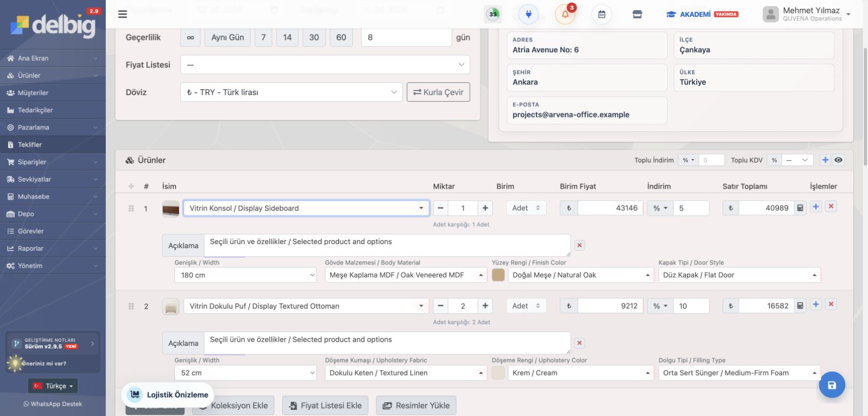Open the calendar icon in header
Image resolution: width=868 pixels, height=416 pixels.
[x=602, y=14]
